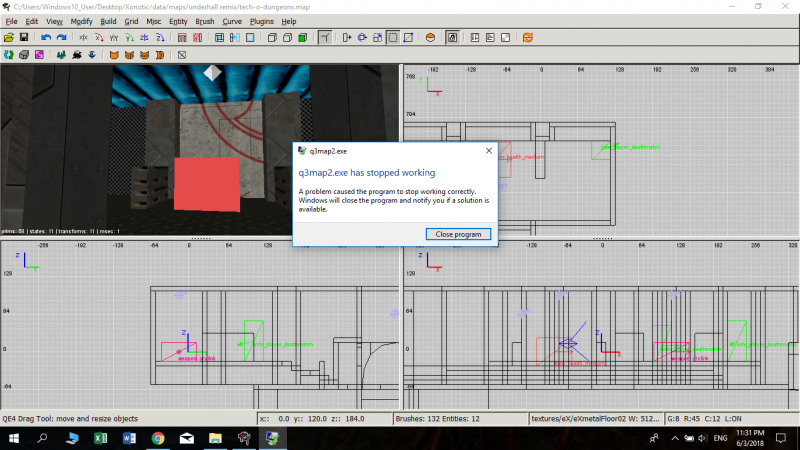The width and height of the screenshot is (800, 450).
Task: Click the x-axis Flip icon
Action: (81, 37)
